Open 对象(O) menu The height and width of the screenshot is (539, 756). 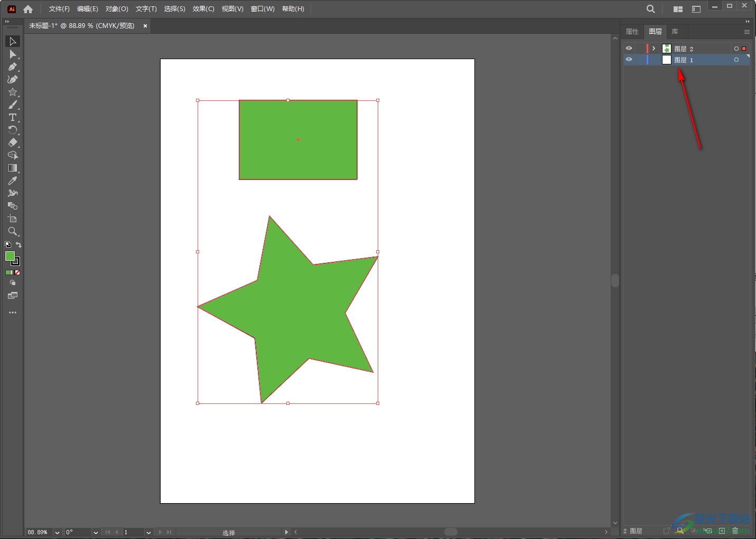pos(117,9)
